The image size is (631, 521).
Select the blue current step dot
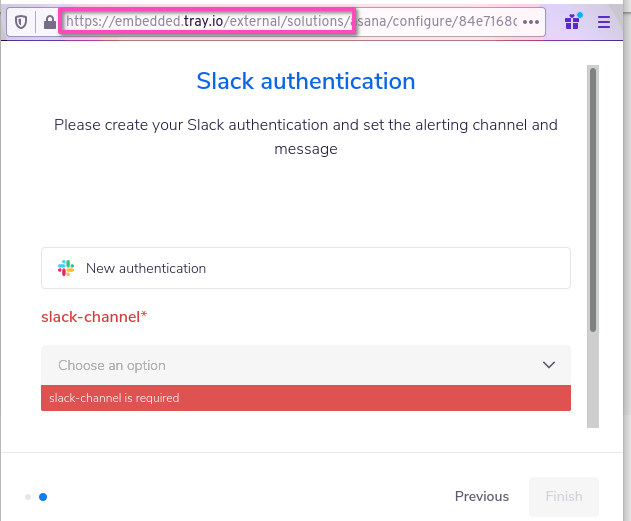click(x=43, y=496)
